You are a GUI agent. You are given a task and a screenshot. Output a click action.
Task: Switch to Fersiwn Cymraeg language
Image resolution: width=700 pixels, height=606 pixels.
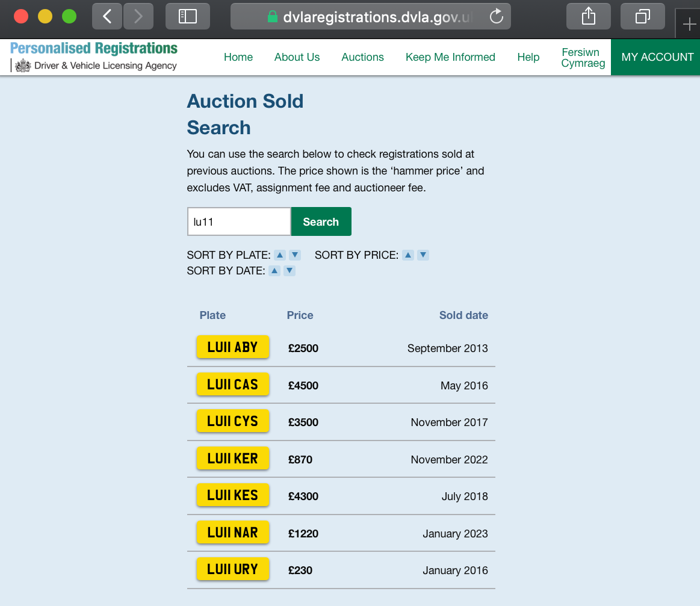click(583, 58)
